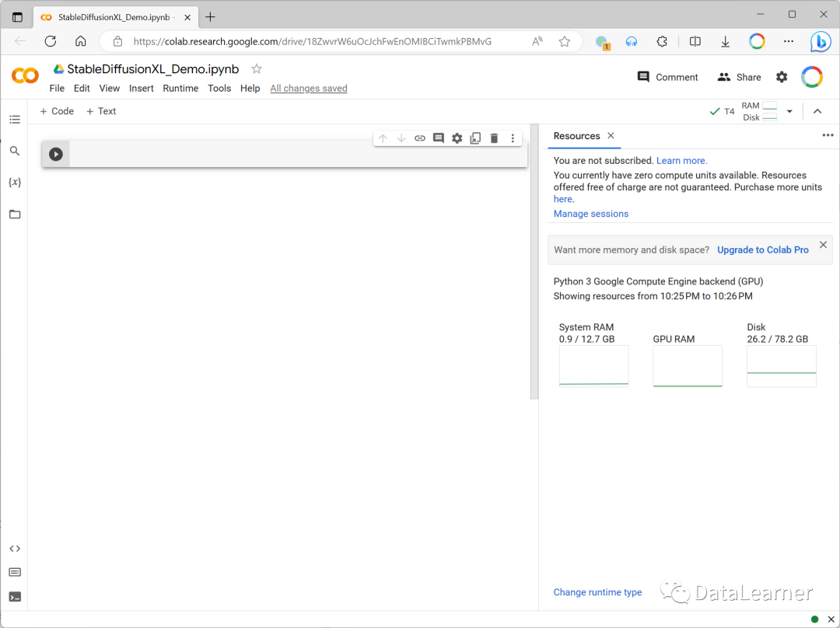Open Google account avatar in Colab header
This screenshot has height=628, width=840.
pyautogui.click(x=811, y=77)
